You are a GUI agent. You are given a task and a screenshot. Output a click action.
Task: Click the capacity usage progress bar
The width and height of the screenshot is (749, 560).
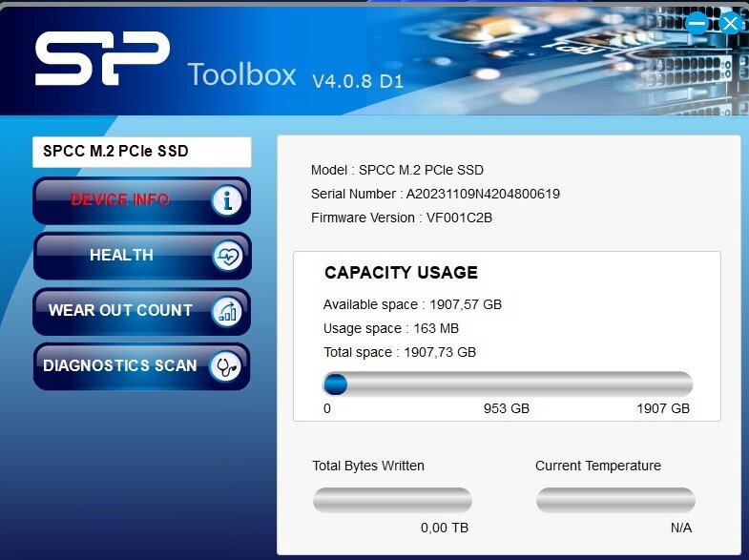pos(508,384)
